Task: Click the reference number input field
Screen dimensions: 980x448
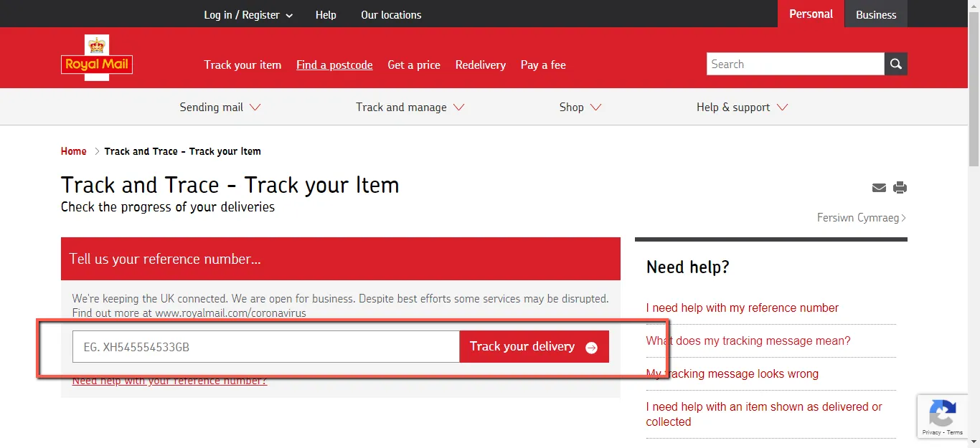Action: coord(266,346)
